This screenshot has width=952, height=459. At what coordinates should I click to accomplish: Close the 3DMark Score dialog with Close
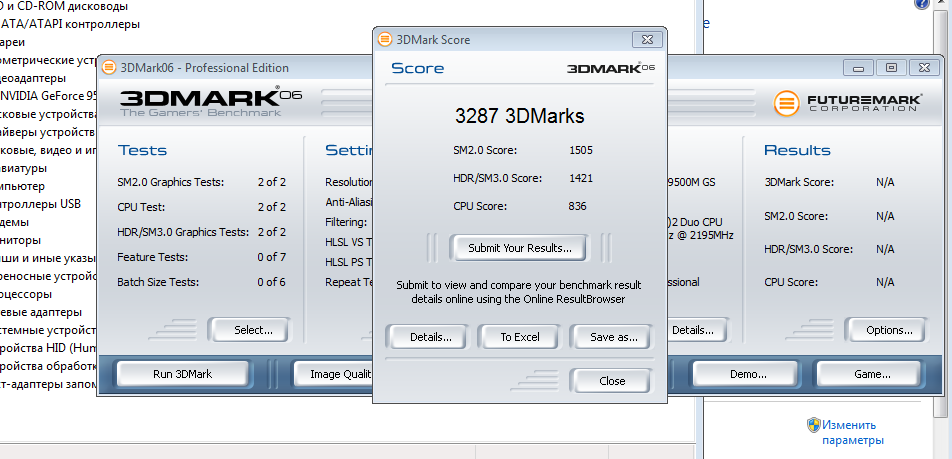click(x=611, y=381)
